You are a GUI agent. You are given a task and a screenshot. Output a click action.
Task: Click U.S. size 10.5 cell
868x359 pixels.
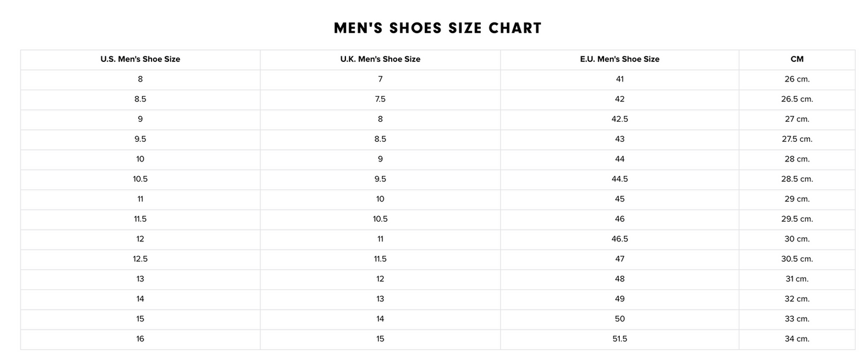(140, 179)
